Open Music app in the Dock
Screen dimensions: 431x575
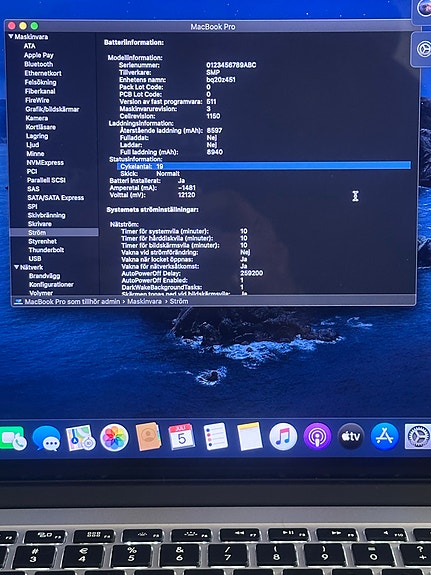tap(283, 437)
